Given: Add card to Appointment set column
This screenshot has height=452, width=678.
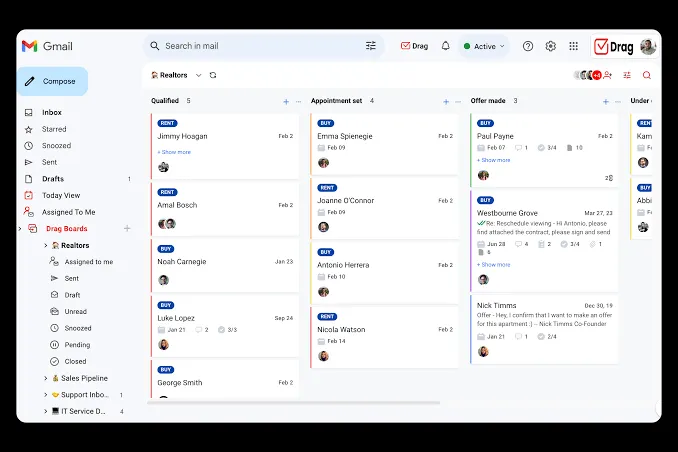Looking at the screenshot, I should 446,102.
